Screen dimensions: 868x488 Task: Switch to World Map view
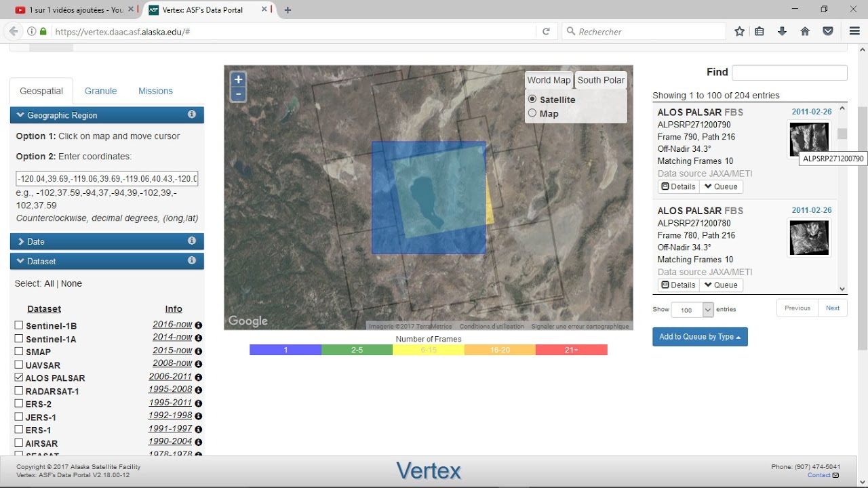tap(549, 80)
